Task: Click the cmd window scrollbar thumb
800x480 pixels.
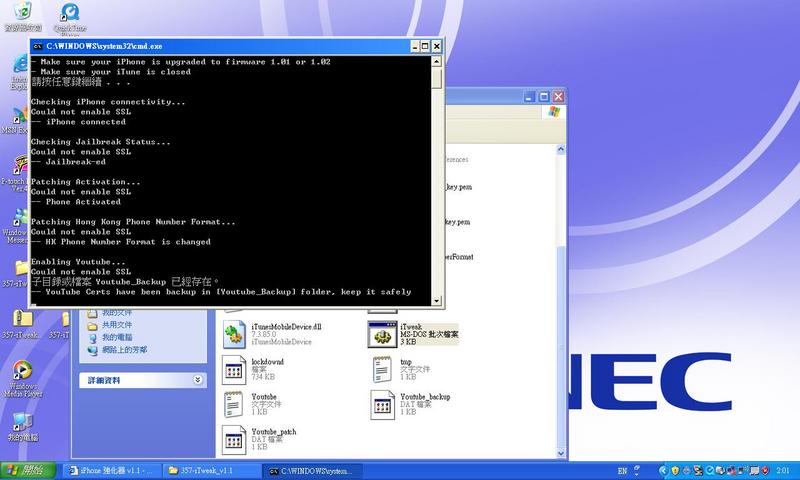Action: [x=436, y=78]
